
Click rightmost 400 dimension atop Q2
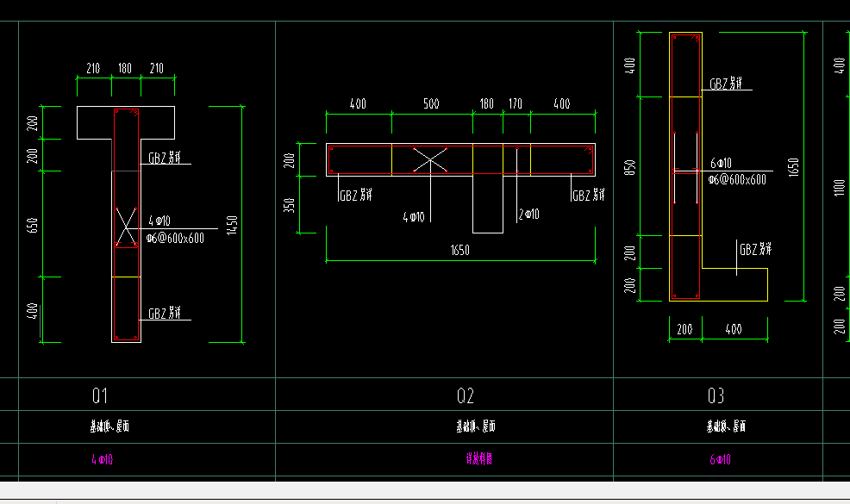561,103
